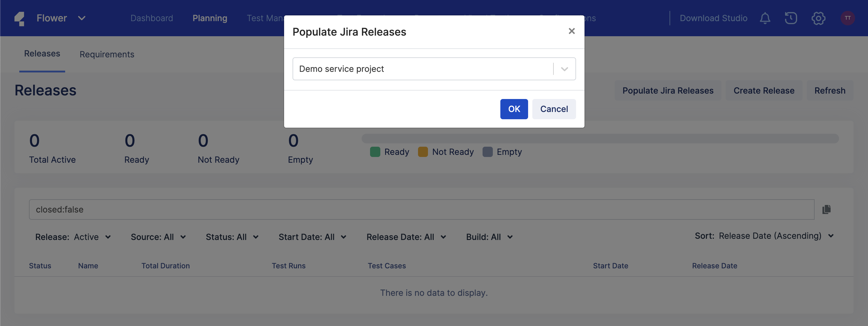Click the Flower logo icon
Image resolution: width=868 pixels, height=326 pixels.
[20, 18]
